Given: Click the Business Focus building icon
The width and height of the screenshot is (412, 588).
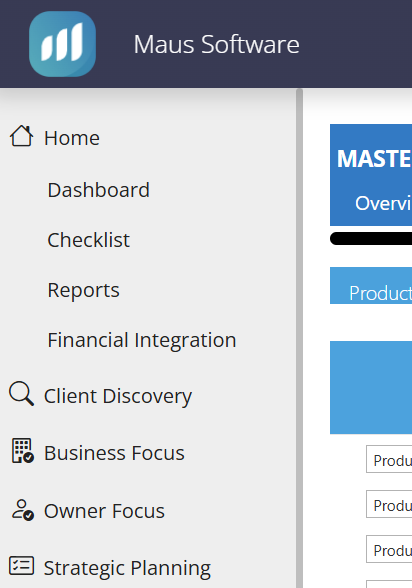Looking at the screenshot, I should coord(22,451).
